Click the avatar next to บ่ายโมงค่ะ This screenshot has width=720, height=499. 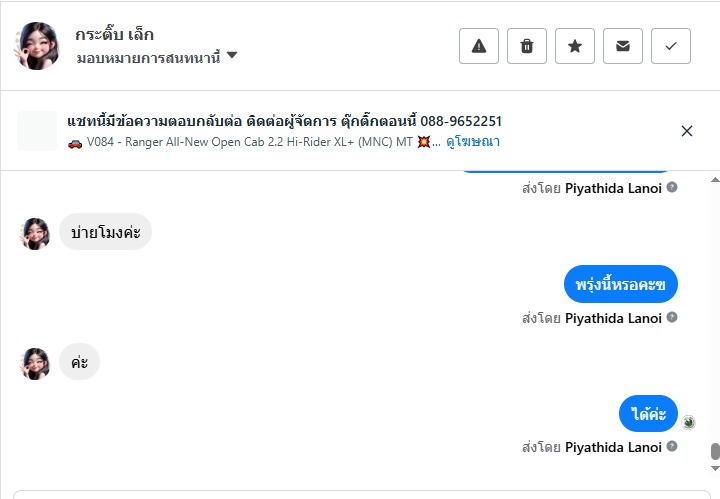(36, 233)
